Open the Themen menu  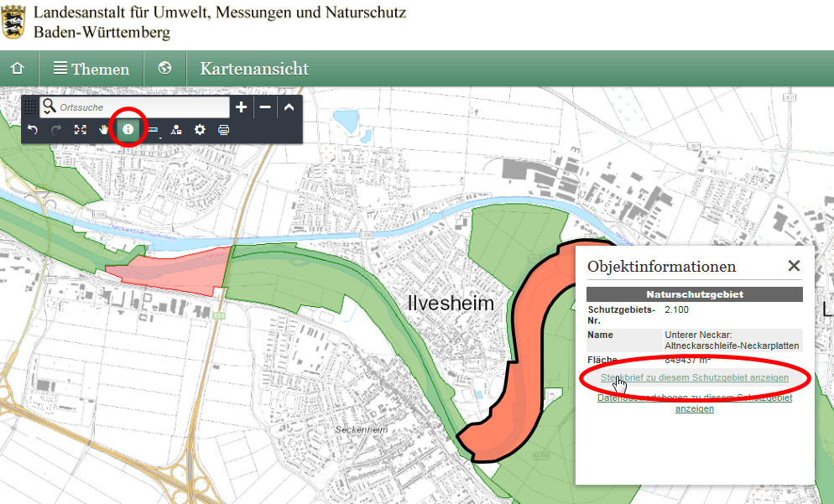click(x=91, y=69)
